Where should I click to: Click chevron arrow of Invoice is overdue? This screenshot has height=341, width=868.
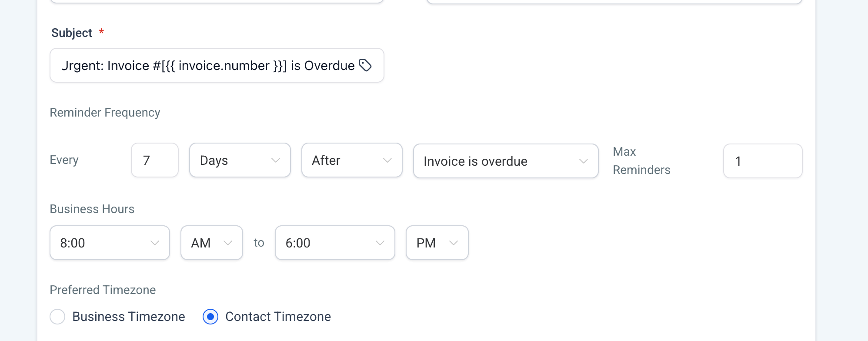pos(584,161)
